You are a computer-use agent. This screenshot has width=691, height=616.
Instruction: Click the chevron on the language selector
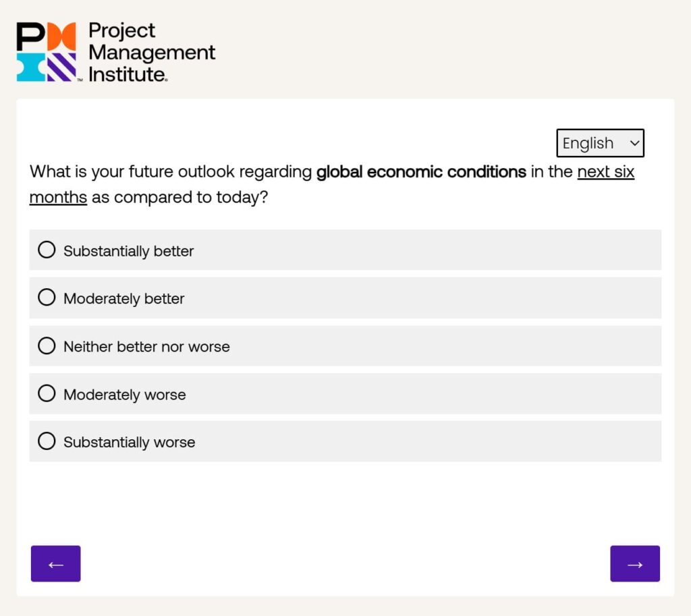coord(634,143)
